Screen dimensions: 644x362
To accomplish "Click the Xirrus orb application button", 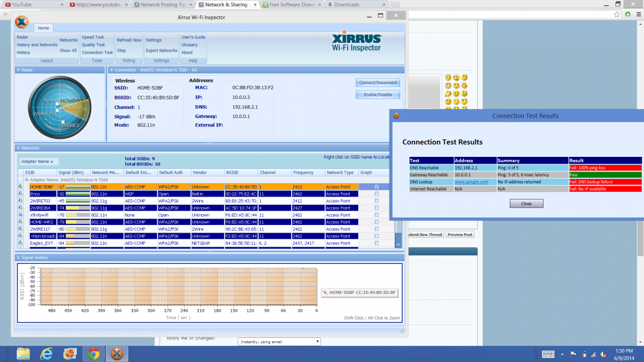I will [22, 22].
